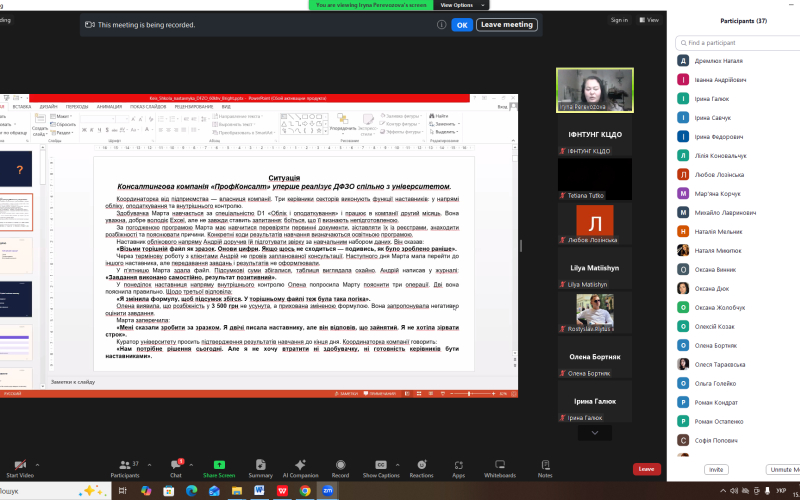Viewport: 800px width, 500px height.
Task: Switch to the View layout menu
Action: point(649,20)
